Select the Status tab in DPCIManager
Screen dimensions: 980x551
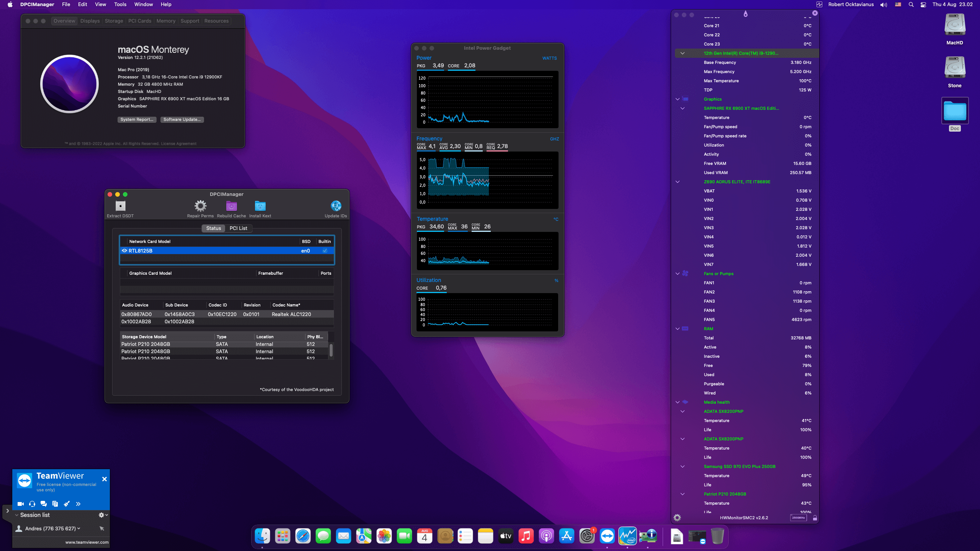[x=214, y=228]
